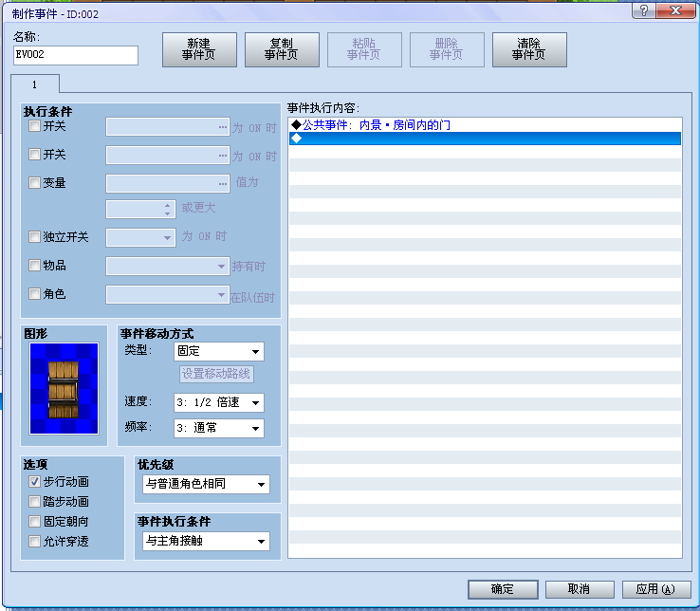Image resolution: width=700 pixels, height=611 pixels.
Task: Open the 事件执行条件 dropdown 与主角接触
Action: (x=206, y=542)
